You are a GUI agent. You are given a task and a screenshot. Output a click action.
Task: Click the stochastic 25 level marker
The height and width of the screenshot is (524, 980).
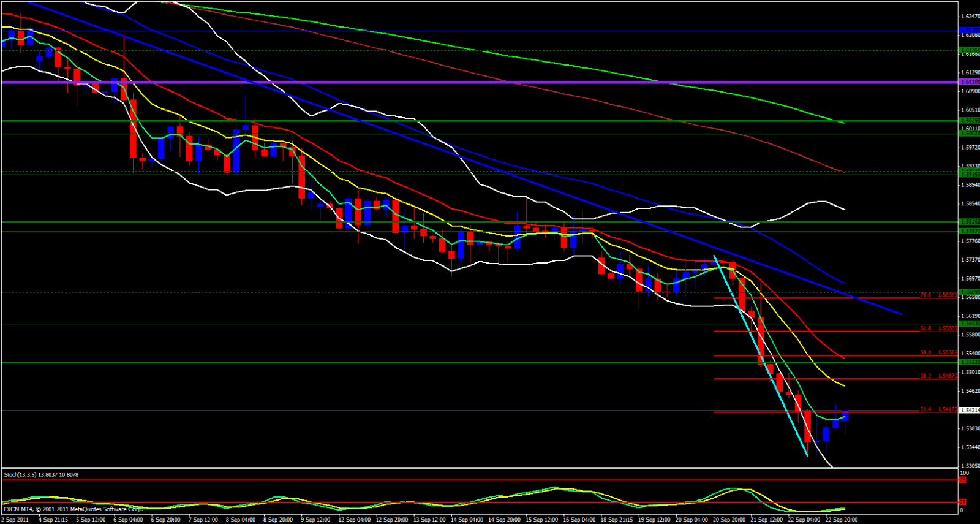tap(962, 503)
